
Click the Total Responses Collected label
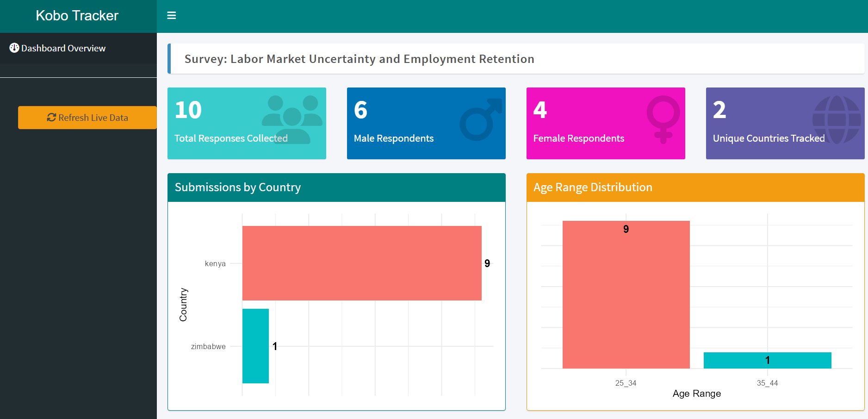coord(231,138)
